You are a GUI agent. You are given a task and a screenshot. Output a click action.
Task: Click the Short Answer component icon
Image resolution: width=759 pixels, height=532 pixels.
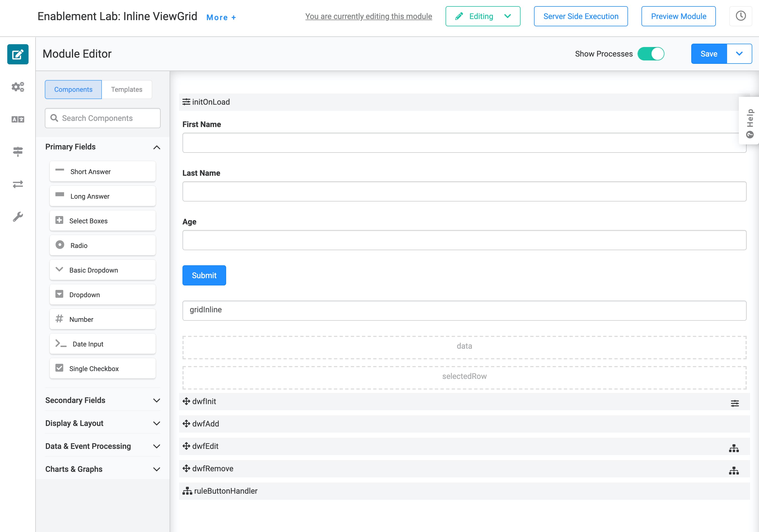(60, 170)
